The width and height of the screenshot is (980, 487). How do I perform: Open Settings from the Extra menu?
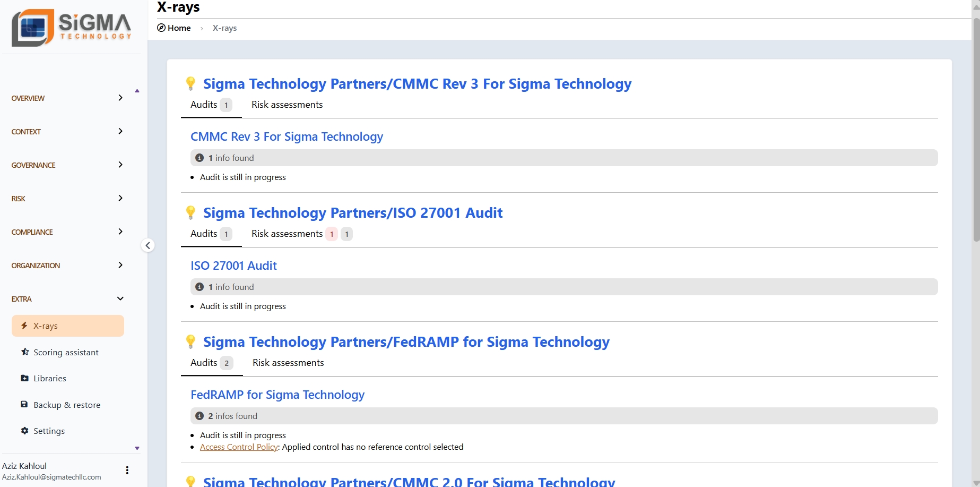(x=49, y=431)
